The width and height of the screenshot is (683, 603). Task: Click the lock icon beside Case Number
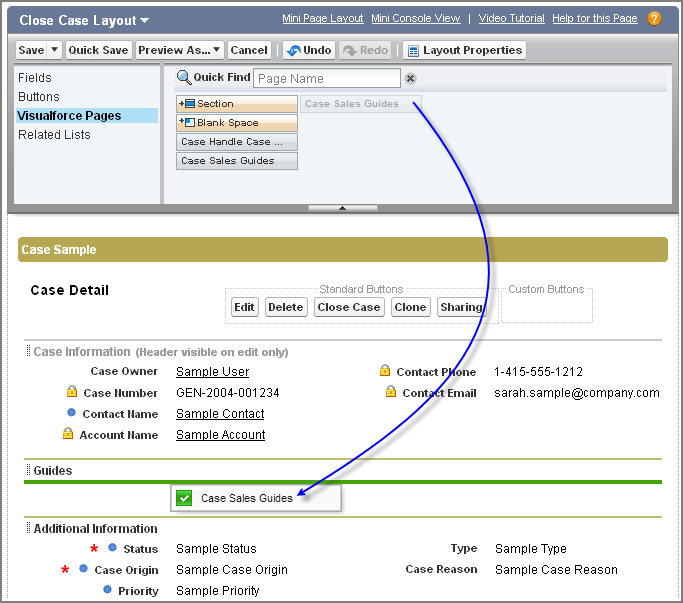pos(72,391)
